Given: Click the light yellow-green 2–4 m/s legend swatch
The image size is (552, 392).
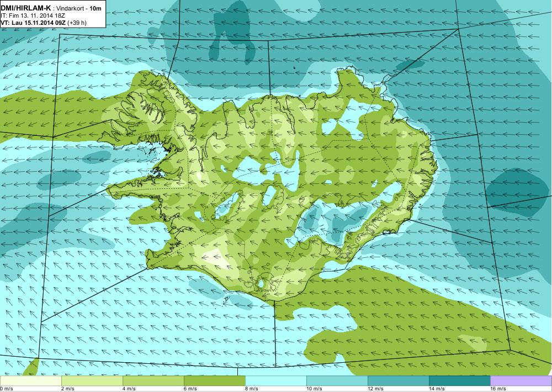Looking at the screenshot, I should pyautogui.click(x=92, y=381).
